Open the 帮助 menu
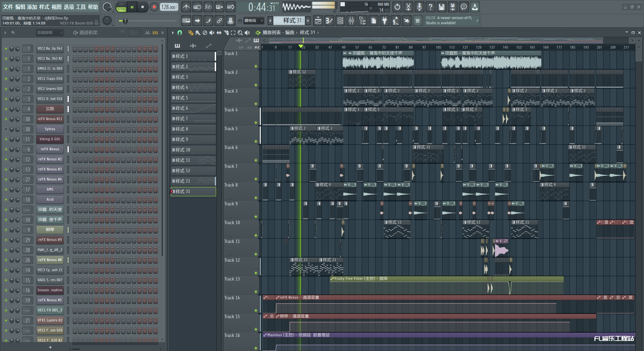The height and width of the screenshot is (351, 644). pyautogui.click(x=93, y=7)
